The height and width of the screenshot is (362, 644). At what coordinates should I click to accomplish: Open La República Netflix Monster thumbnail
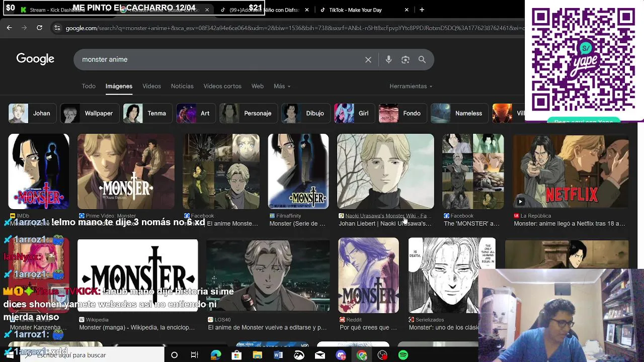click(571, 171)
